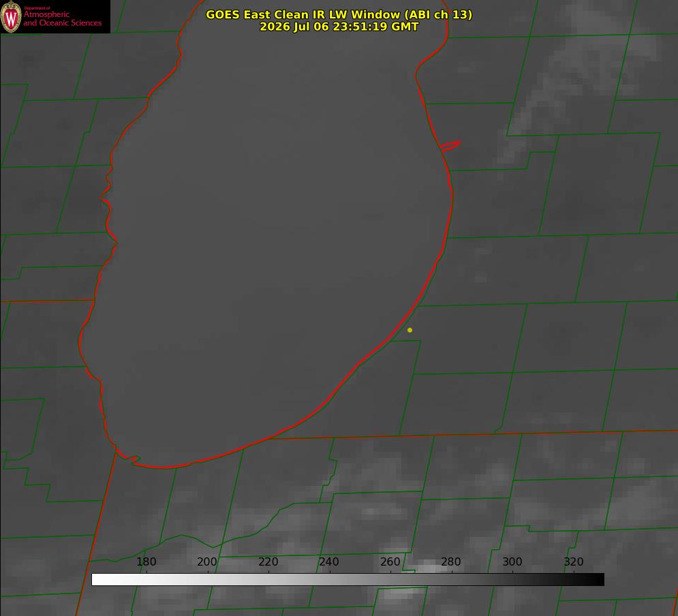The width and height of the screenshot is (678, 616).
Task: Open the Atmospheric and Oceanic Sciences text
Action: [x=62, y=18]
